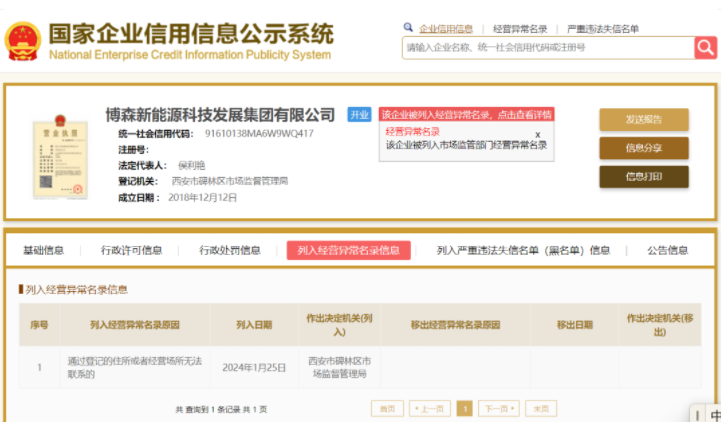The width and height of the screenshot is (721, 422).
Task: Switch to the 列入严重违法失信名单(黑名单)信息 tab
Action: click(523, 250)
